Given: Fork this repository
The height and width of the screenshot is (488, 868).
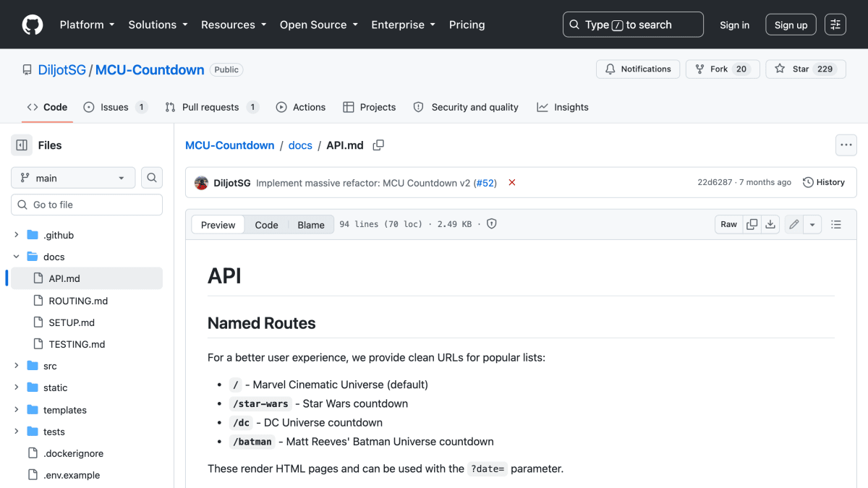Looking at the screenshot, I should click(722, 69).
